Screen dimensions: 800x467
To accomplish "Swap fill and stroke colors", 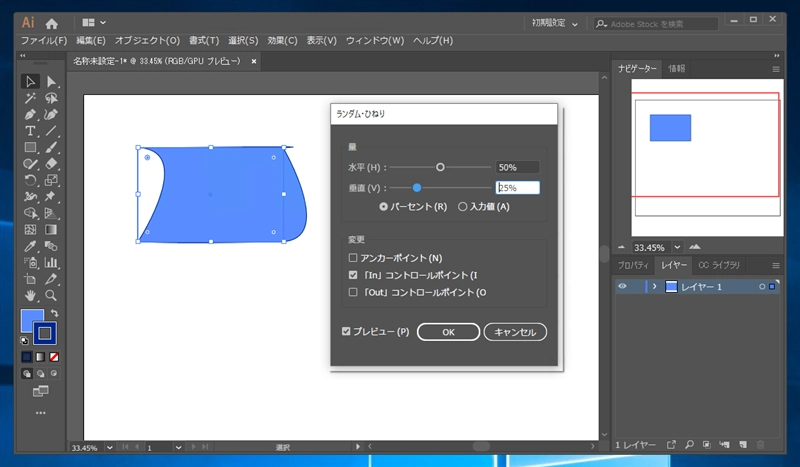I will click(54, 313).
